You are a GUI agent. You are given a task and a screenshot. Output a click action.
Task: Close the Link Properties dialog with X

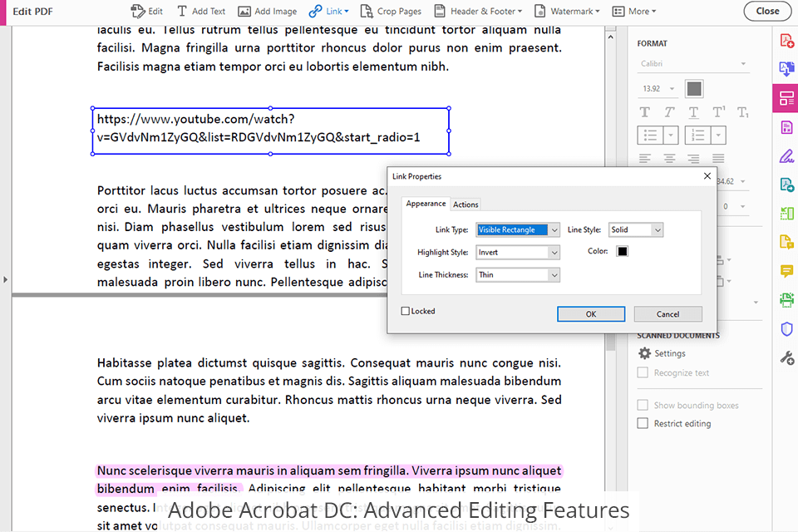click(707, 176)
